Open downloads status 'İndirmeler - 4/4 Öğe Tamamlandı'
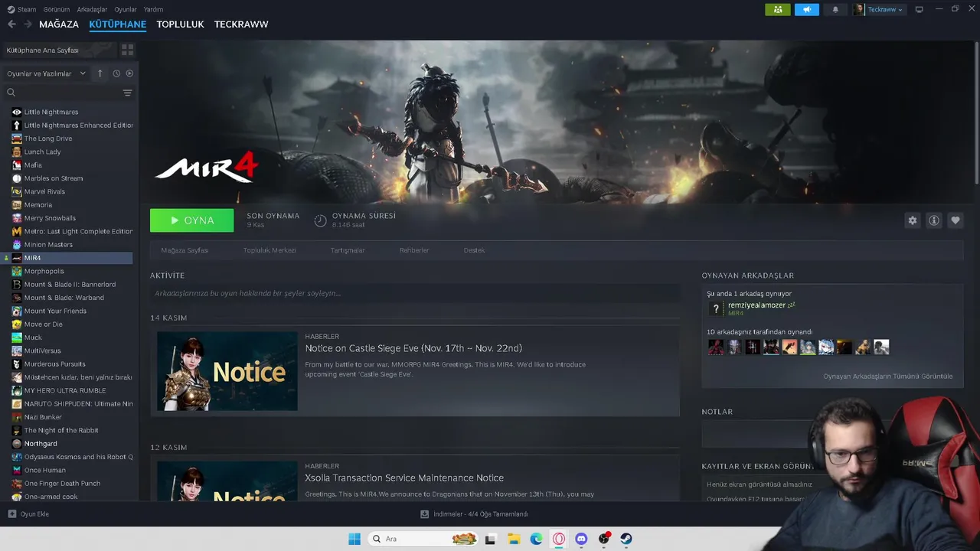The width and height of the screenshot is (980, 551). 475,514
